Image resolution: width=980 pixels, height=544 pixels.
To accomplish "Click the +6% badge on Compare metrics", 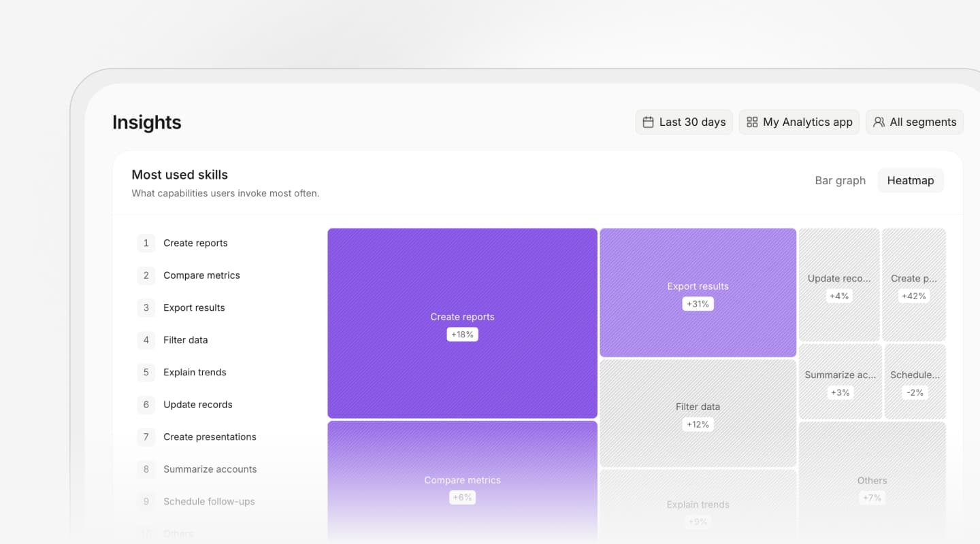I will point(462,498).
